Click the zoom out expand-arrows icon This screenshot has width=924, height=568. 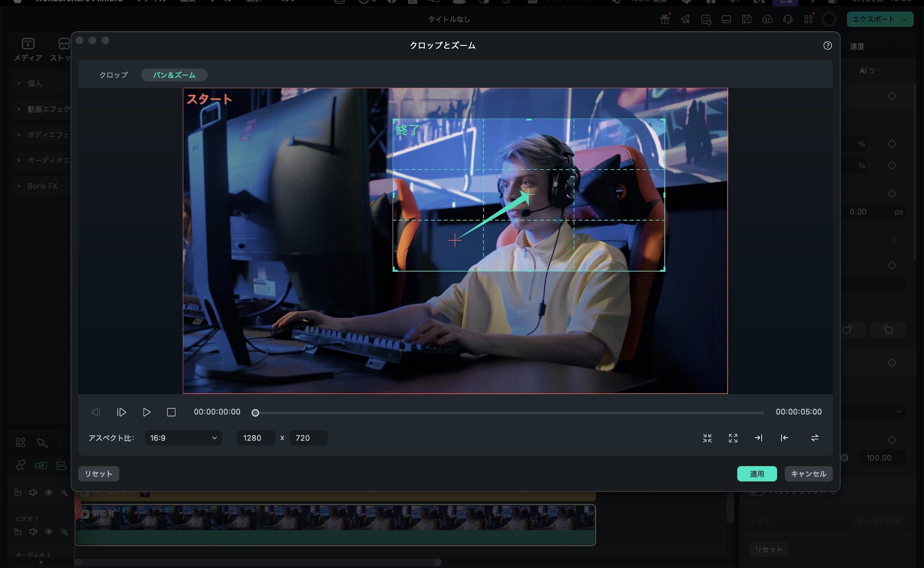coord(733,438)
